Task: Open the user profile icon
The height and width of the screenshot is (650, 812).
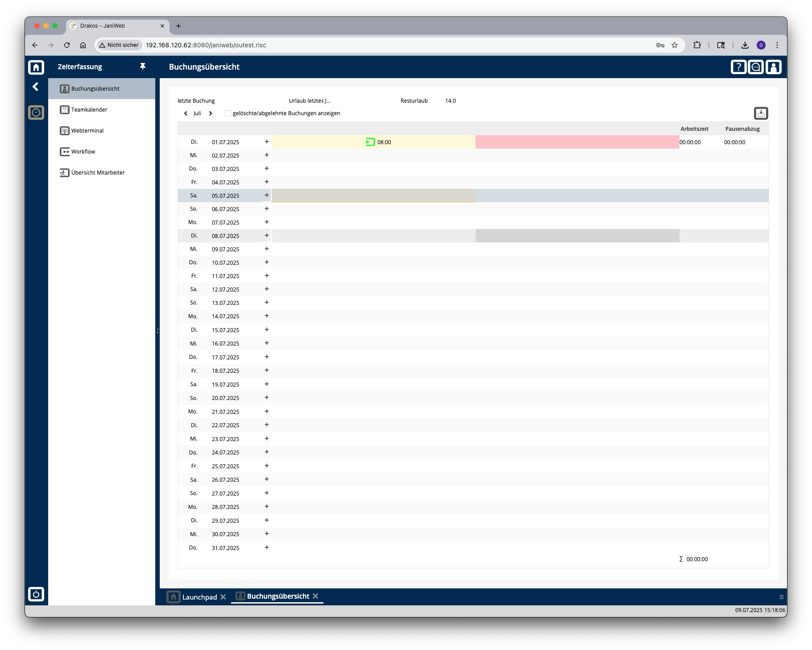Action: pyautogui.click(x=774, y=67)
